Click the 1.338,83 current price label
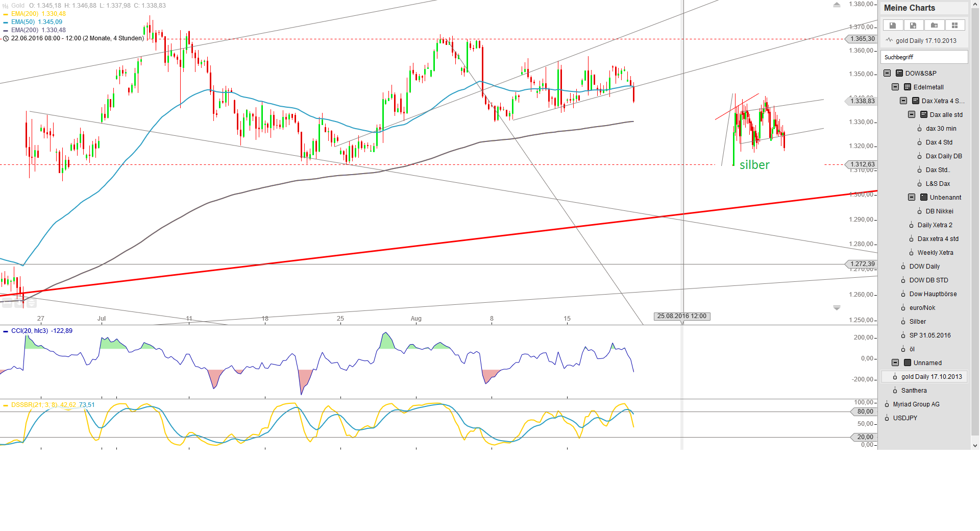Screen dimensions: 980x531 tap(862, 101)
